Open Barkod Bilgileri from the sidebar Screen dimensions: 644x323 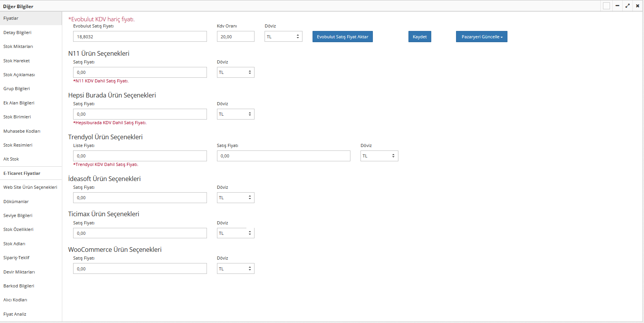click(x=19, y=286)
